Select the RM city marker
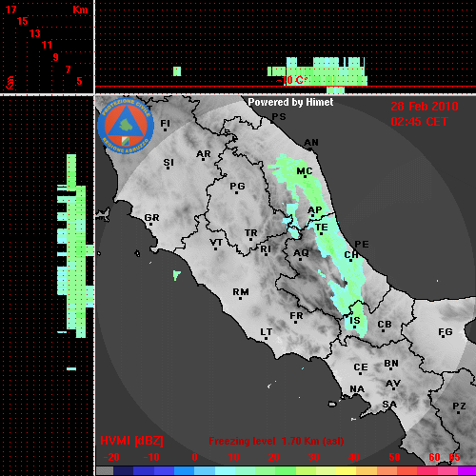 click(240, 298)
